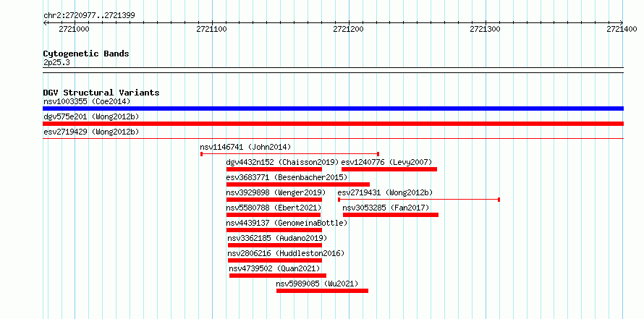This screenshot has height=319, width=644.
Task: Open the nsv4739502 (Quan2021) label
Action: [x=275, y=268]
